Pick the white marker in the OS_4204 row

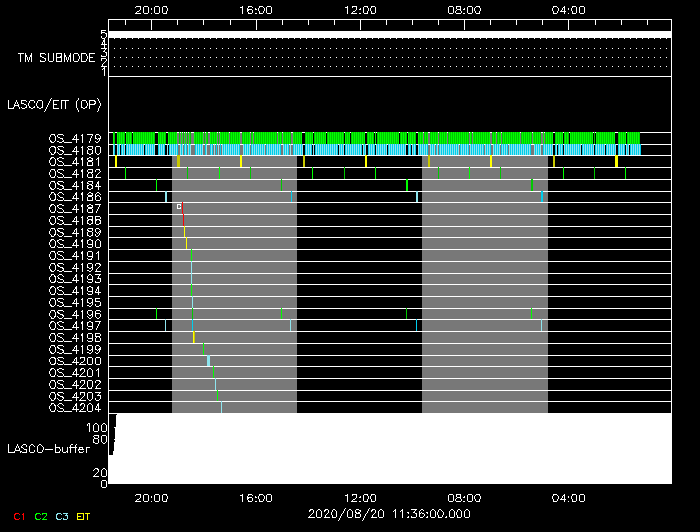click(x=221, y=407)
